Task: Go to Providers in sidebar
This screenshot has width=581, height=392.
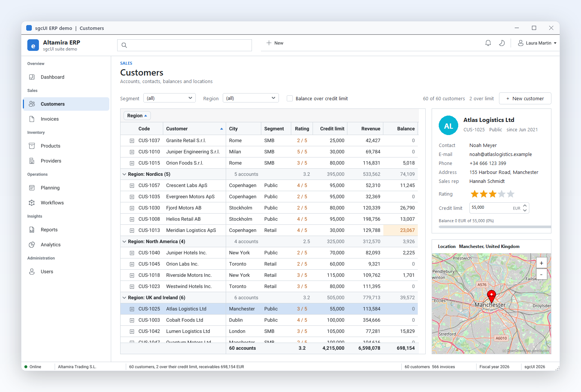Action: coord(66,161)
